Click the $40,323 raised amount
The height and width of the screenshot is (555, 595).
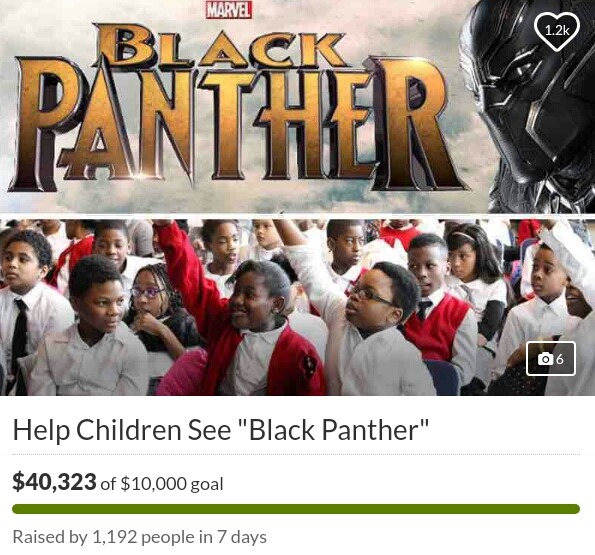pos(54,482)
